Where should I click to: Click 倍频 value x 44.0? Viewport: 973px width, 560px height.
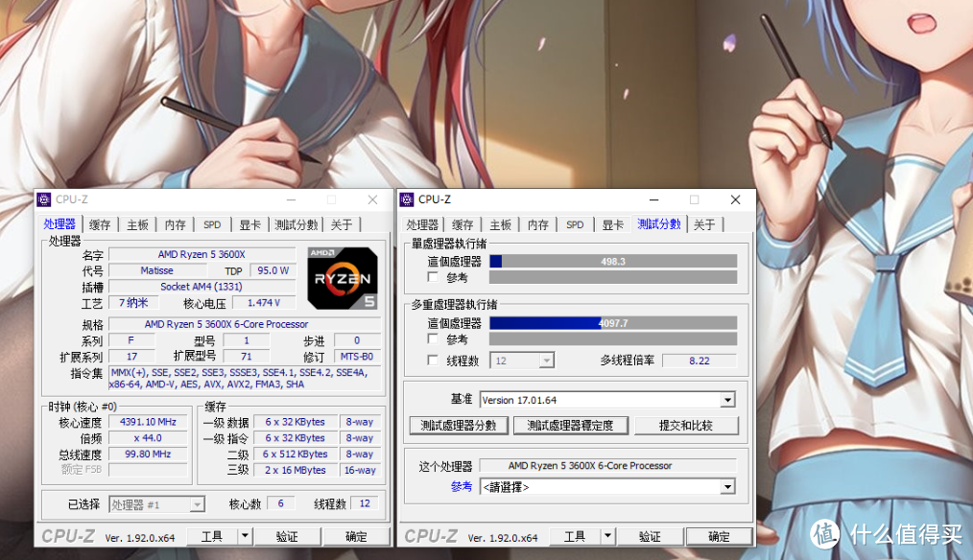click(149, 438)
